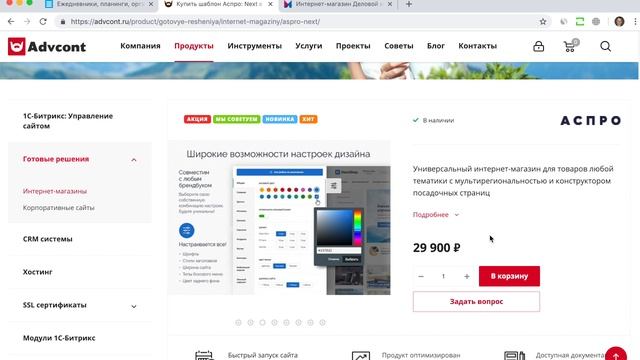640x360 pixels.
Task: Open a new browser tab
Action: pos(409,4)
